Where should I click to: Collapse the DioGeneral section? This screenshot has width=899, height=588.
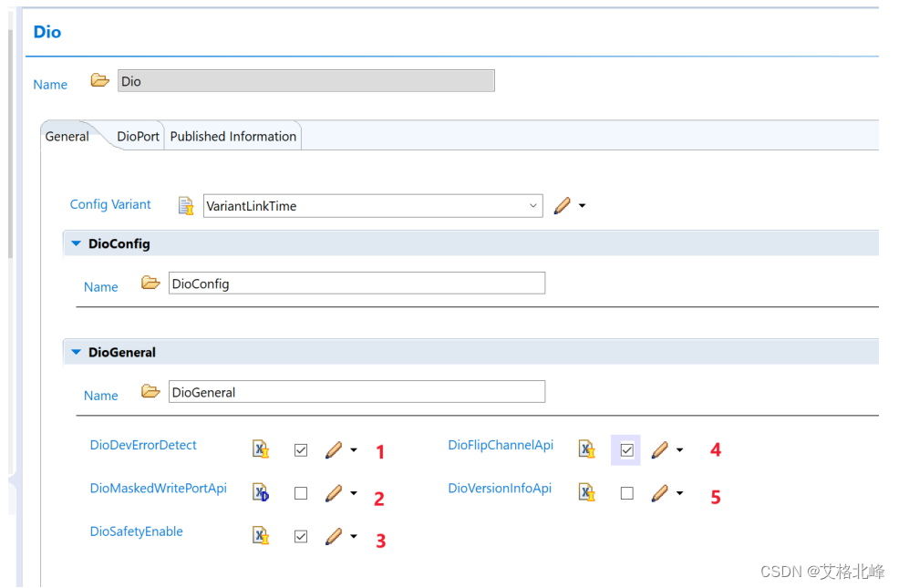[x=76, y=352]
